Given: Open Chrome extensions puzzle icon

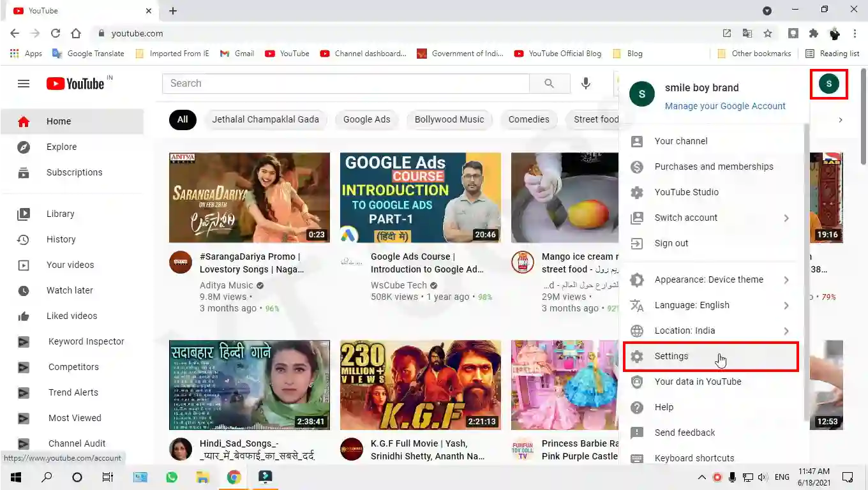Looking at the screenshot, I should pyautogui.click(x=814, y=33).
